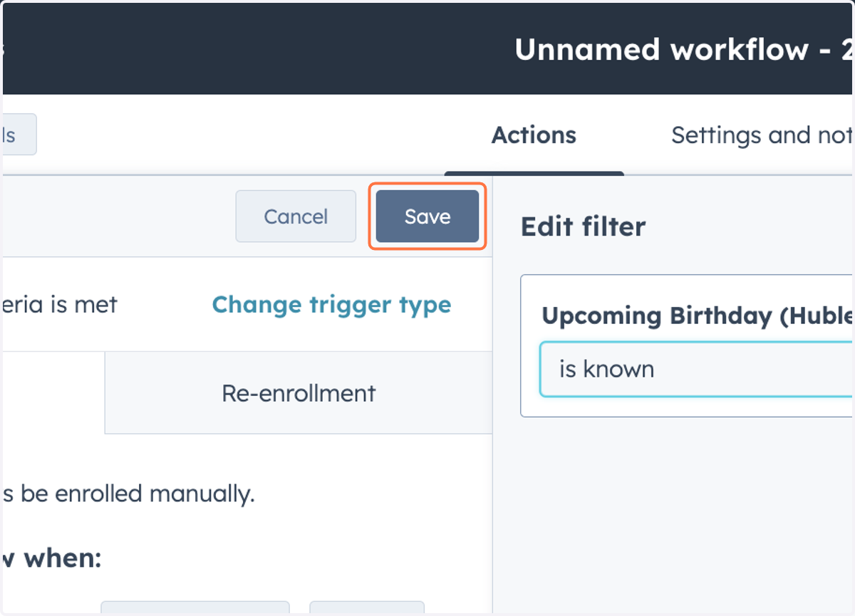The height and width of the screenshot is (616, 855).
Task: Click the Cancel button
Action: coord(296,216)
